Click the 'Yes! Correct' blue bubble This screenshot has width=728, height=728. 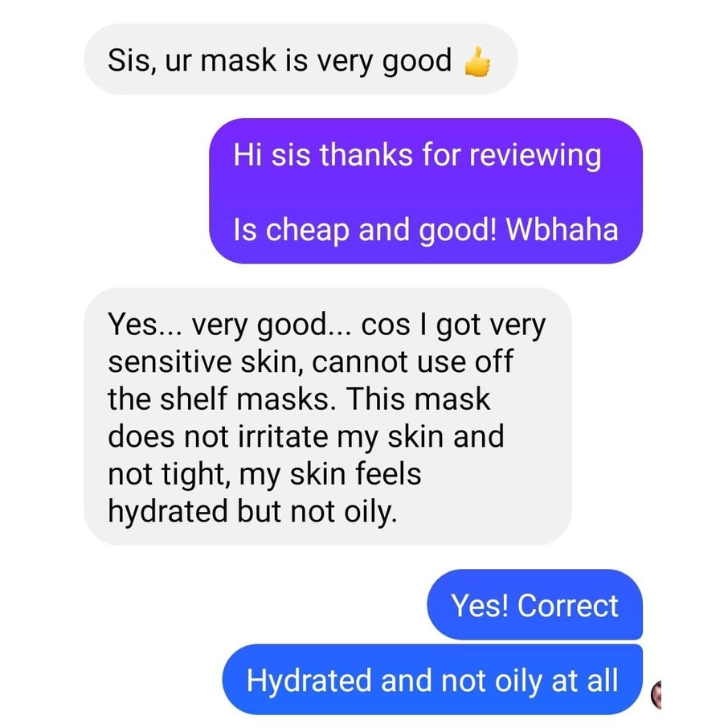[x=535, y=605]
